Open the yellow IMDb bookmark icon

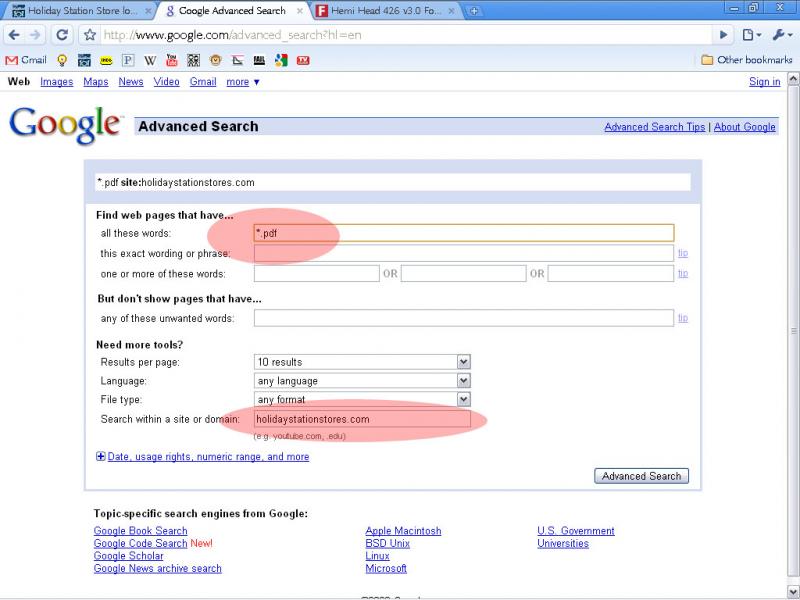tap(106, 60)
